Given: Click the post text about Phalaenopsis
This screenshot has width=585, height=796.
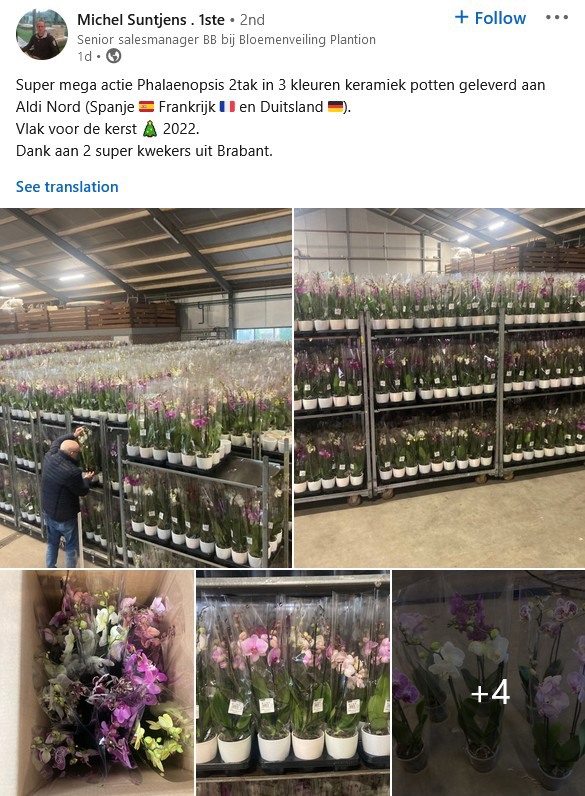Looking at the screenshot, I should pos(280,118).
